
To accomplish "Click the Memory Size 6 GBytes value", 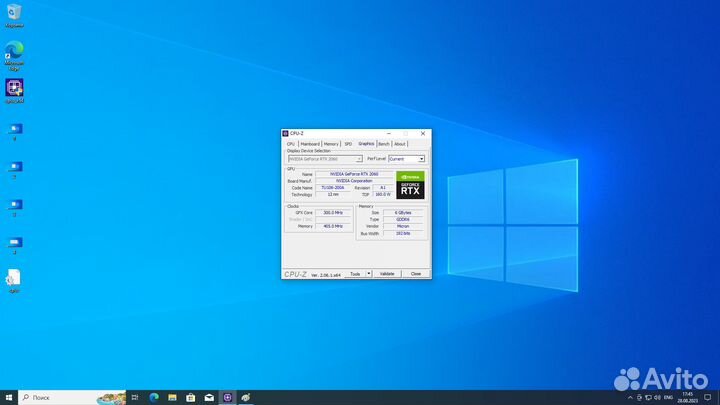I will (403, 213).
